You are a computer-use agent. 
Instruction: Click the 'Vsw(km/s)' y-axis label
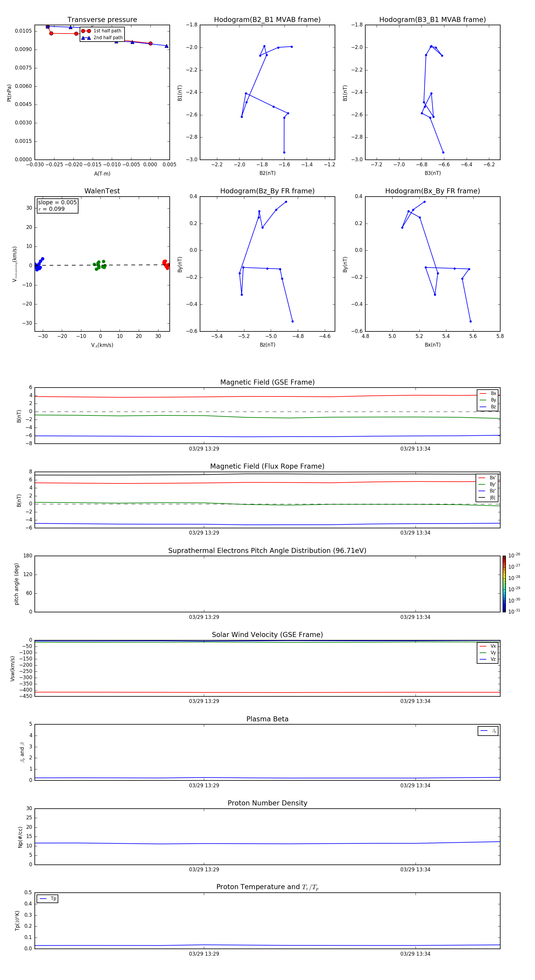[12, 668]
